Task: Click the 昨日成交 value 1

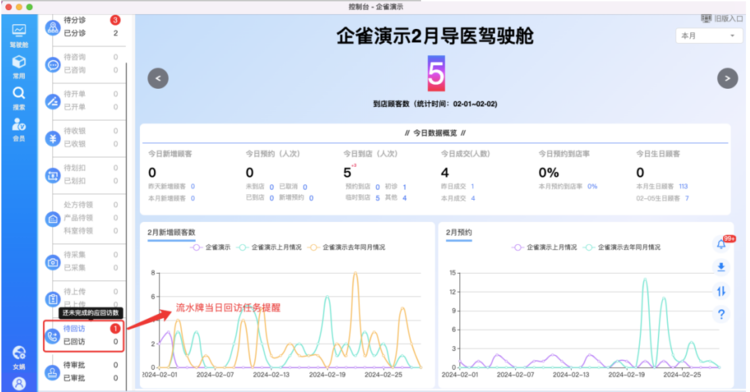Action: tap(473, 186)
